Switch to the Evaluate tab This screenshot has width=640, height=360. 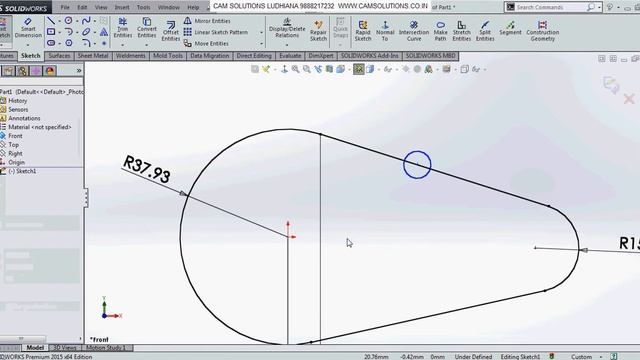click(x=290, y=56)
